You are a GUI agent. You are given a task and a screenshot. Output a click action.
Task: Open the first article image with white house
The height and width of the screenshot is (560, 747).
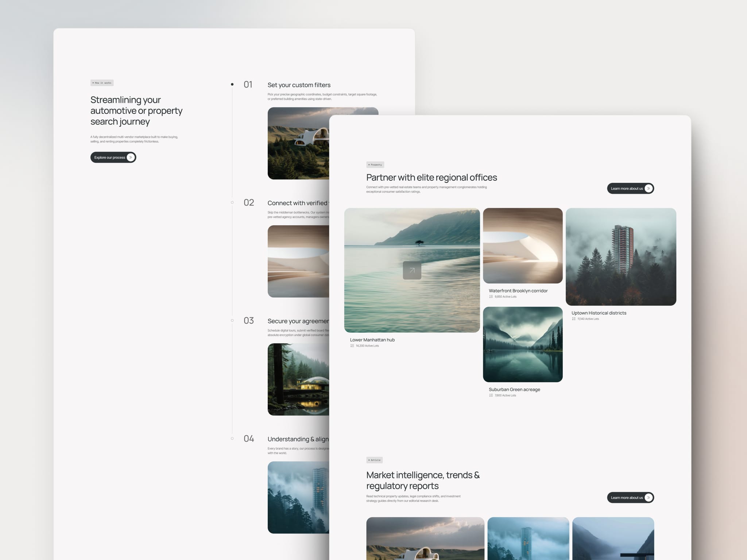(x=425, y=538)
